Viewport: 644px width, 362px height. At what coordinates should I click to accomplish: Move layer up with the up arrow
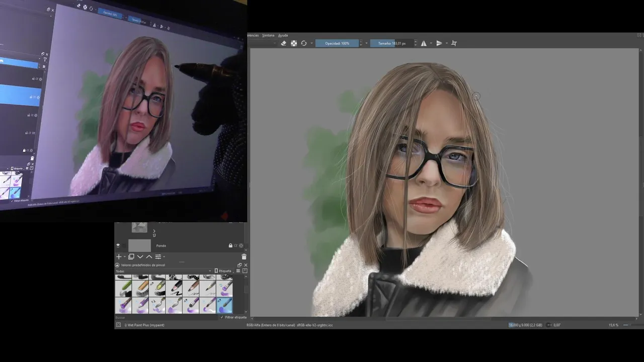pos(149,257)
